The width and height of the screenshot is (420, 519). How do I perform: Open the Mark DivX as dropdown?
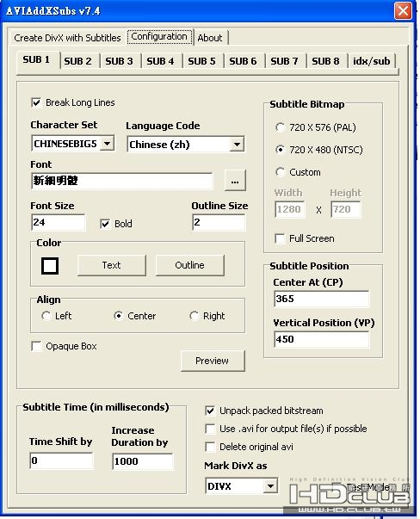pos(270,486)
